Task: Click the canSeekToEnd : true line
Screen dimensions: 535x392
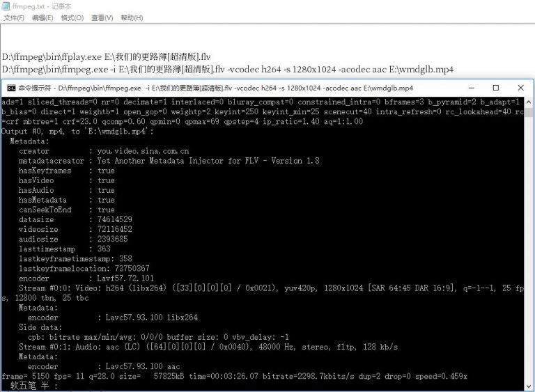Action: (67, 210)
